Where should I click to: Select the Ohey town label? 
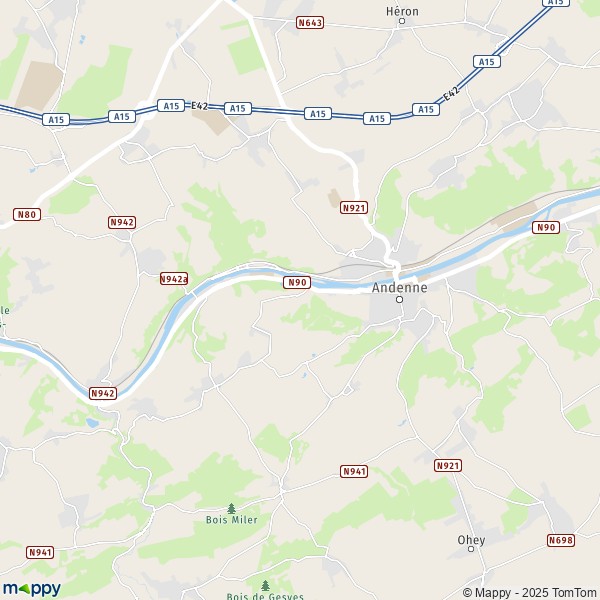pyautogui.click(x=471, y=540)
